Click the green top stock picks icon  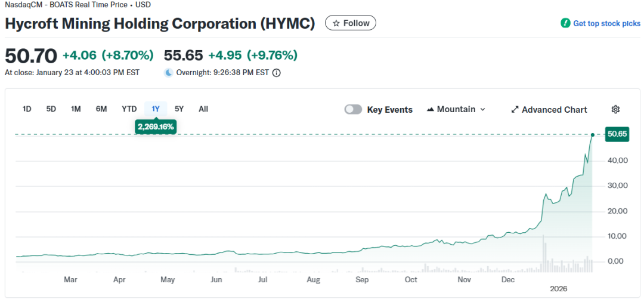(565, 23)
